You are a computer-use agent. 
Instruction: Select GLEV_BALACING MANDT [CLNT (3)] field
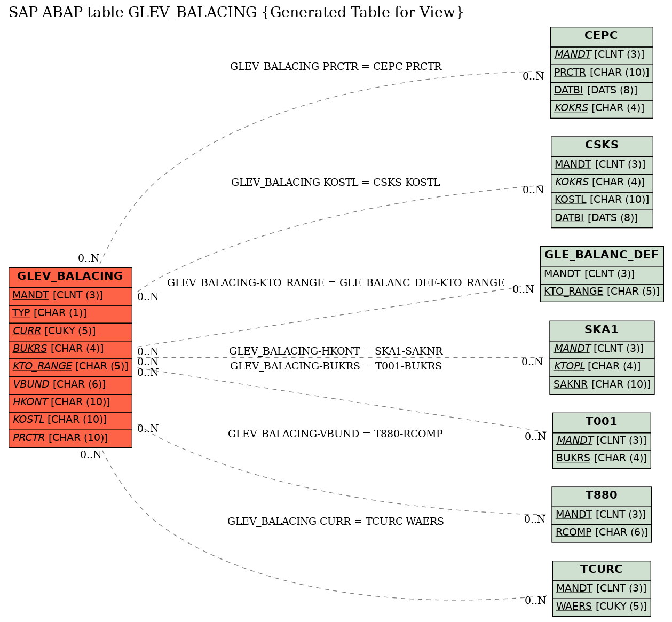[x=70, y=296]
